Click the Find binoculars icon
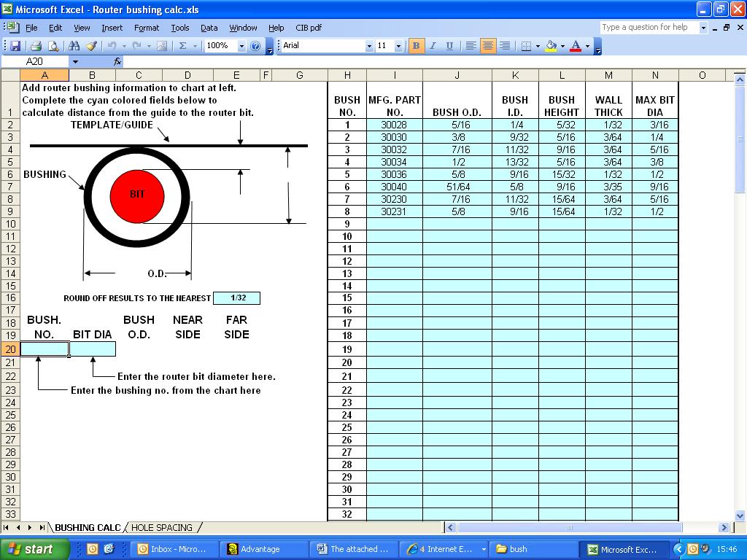Image resolution: width=747 pixels, height=560 pixels. point(74,46)
